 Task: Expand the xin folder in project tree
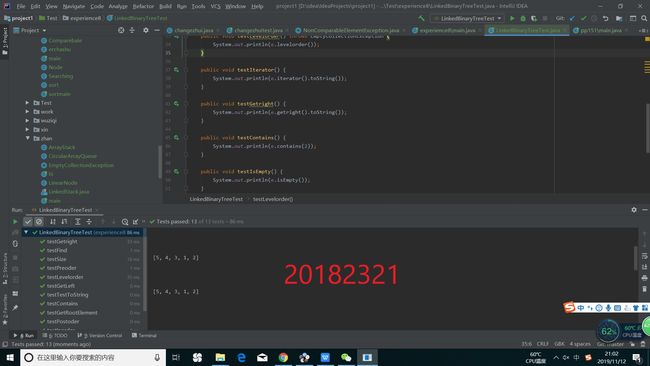[x=27, y=129]
